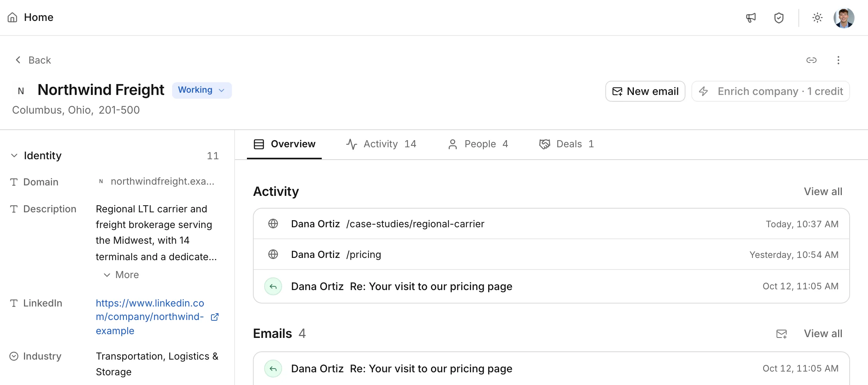
Task: Click reply icon in Emails list row
Action: click(273, 369)
